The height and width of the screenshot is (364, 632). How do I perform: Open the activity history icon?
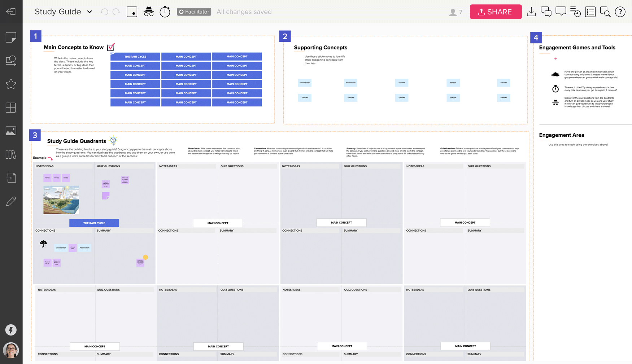[x=575, y=12]
